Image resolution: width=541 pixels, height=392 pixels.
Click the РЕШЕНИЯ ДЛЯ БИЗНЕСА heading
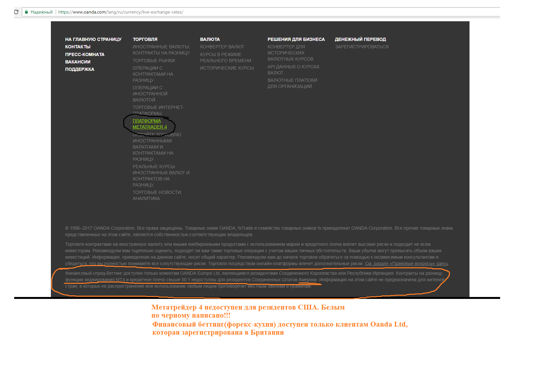click(x=296, y=39)
